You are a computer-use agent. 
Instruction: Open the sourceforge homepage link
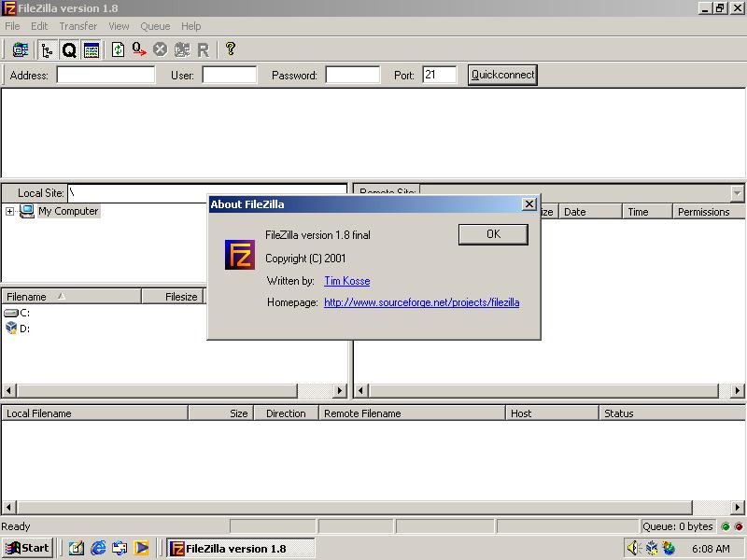tap(422, 302)
